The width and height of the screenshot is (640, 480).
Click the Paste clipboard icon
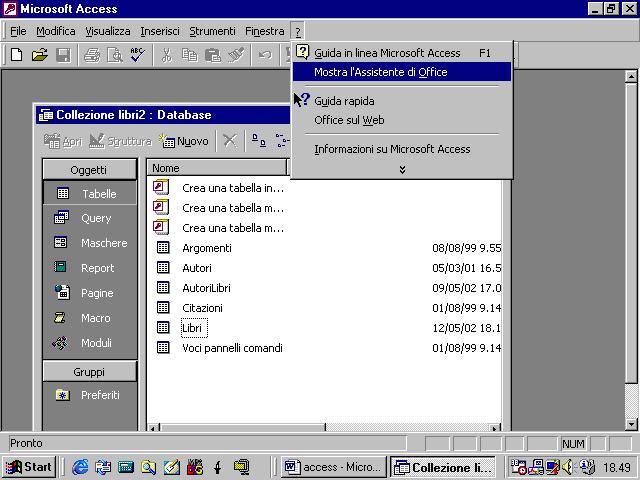coord(213,55)
